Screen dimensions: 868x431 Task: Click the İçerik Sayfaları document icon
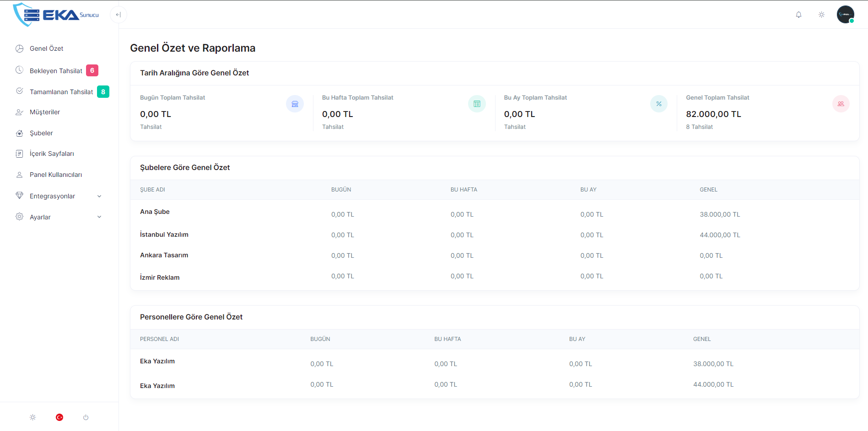pyautogui.click(x=19, y=154)
